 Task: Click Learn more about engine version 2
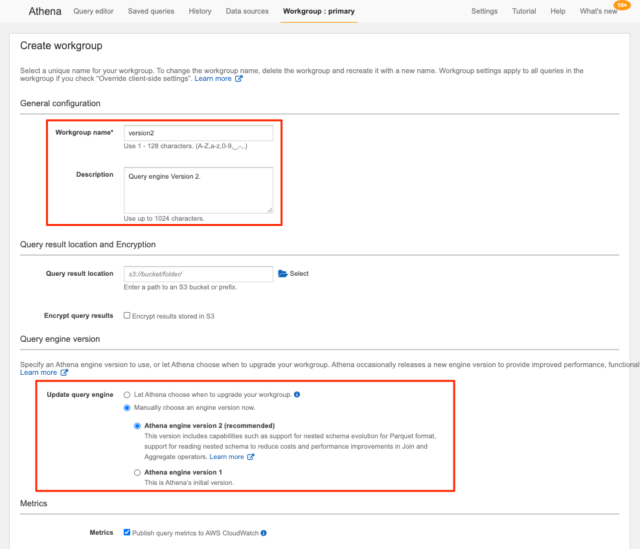coord(227,457)
